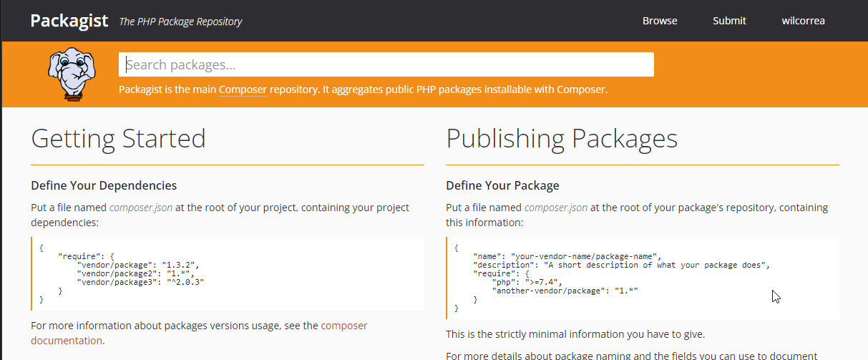Open the Packagist home title link
The width and height of the screenshot is (868, 360).
coord(69,21)
